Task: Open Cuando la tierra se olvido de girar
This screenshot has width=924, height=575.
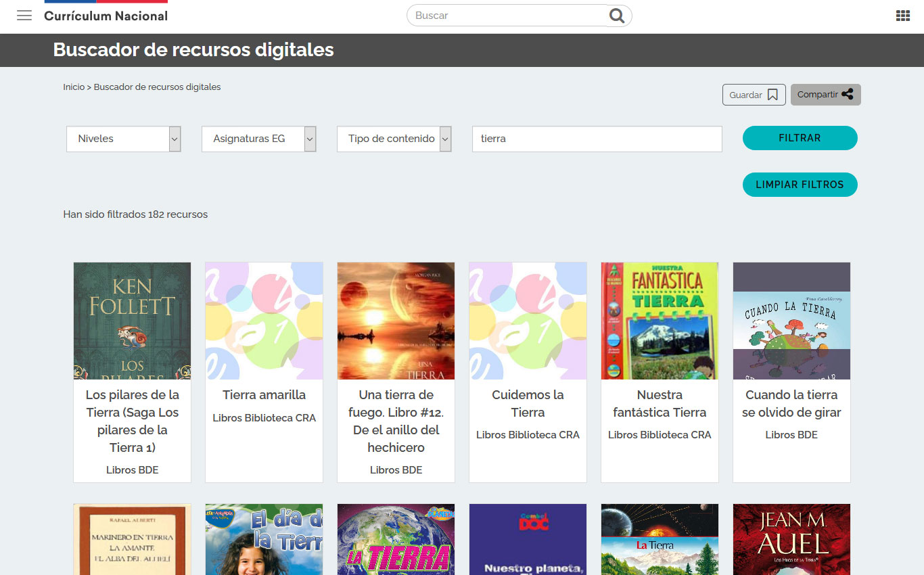Action: pyautogui.click(x=791, y=404)
